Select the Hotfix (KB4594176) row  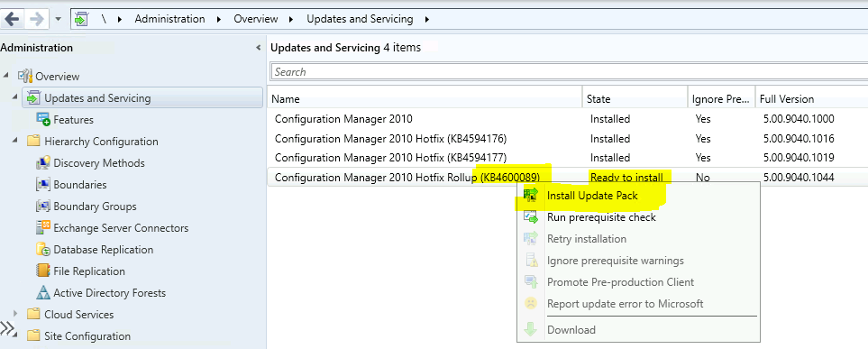(568, 139)
